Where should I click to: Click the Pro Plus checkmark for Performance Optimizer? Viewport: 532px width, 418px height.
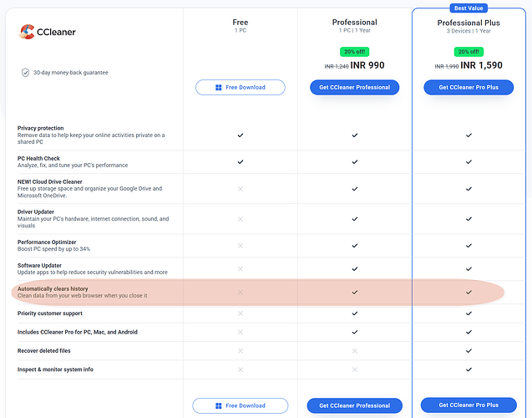tap(469, 247)
